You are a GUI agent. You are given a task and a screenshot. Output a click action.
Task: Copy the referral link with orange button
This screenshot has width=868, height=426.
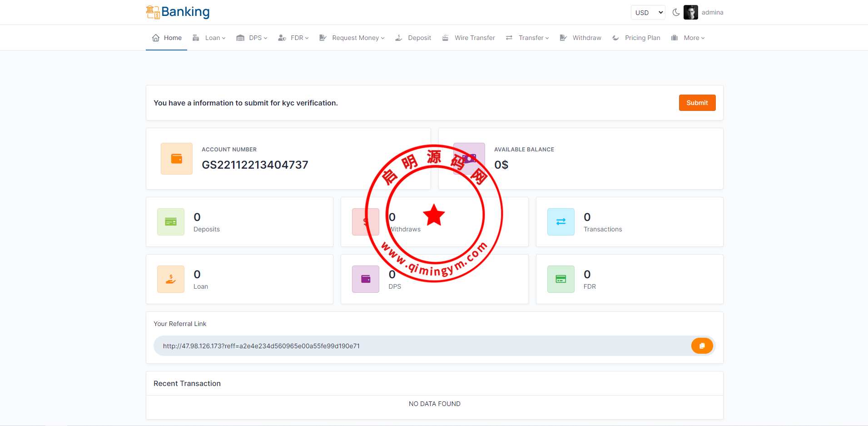[x=702, y=346]
